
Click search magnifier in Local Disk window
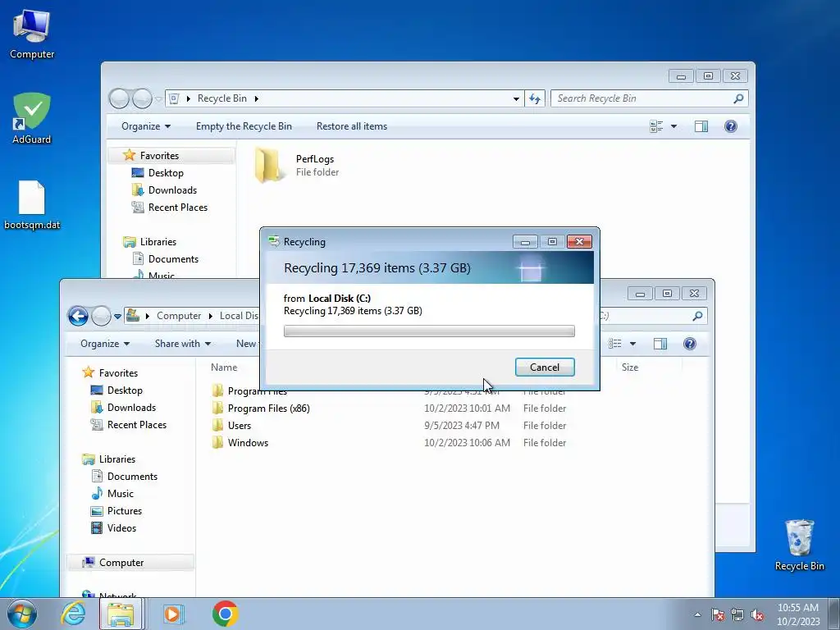click(697, 316)
